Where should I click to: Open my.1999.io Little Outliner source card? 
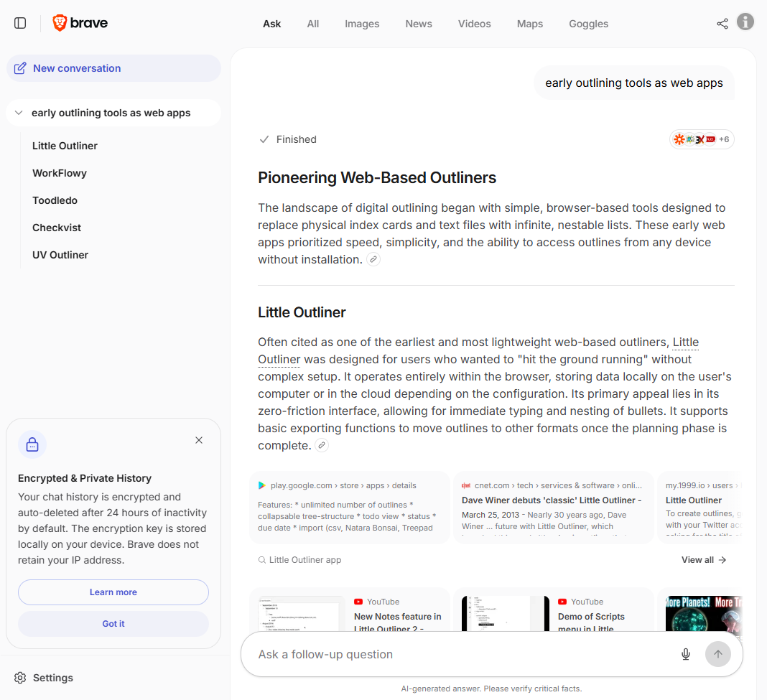(700, 508)
